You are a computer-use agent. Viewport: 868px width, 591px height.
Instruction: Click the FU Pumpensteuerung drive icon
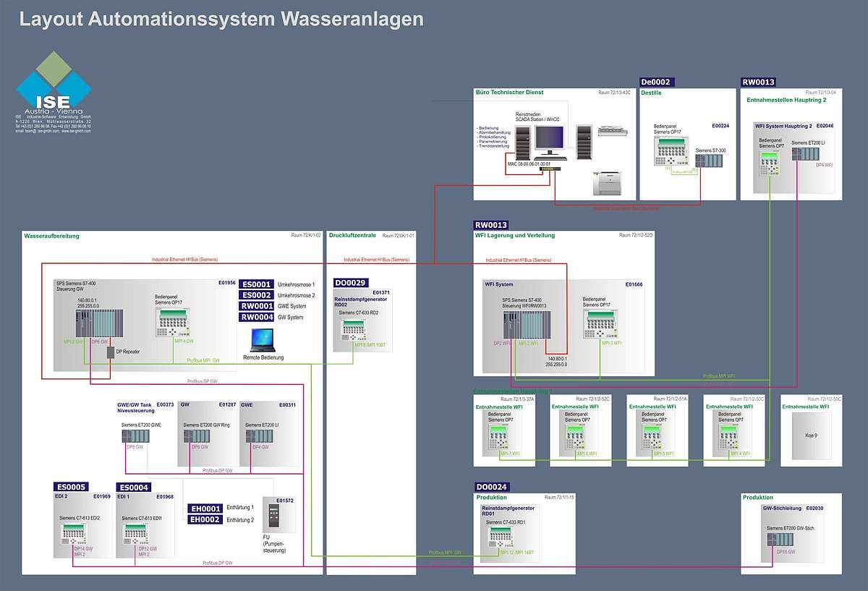tap(273, 516)
